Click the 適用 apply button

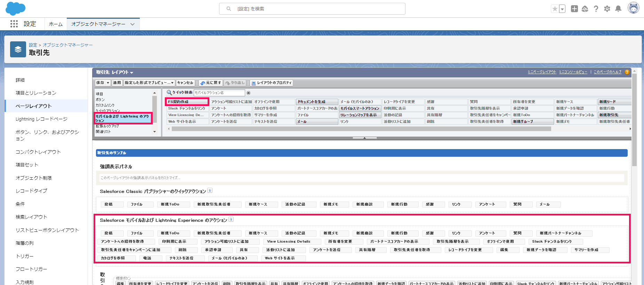(117, 83)
